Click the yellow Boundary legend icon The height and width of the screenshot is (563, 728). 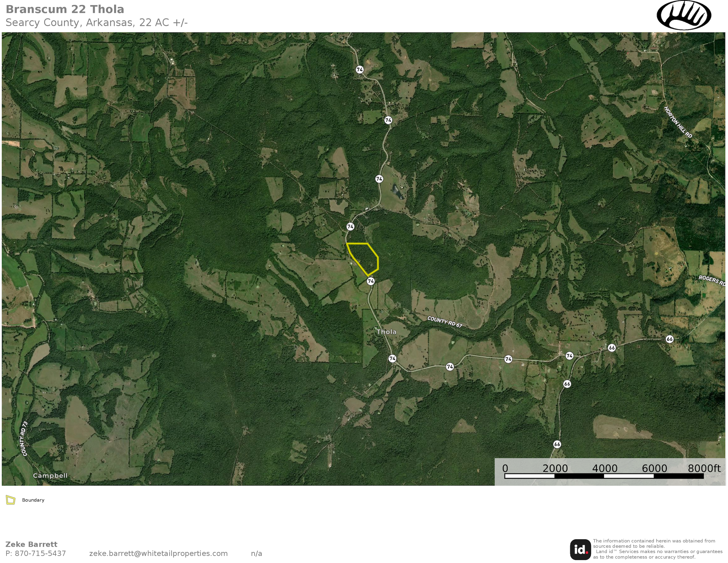pos(11,500)
